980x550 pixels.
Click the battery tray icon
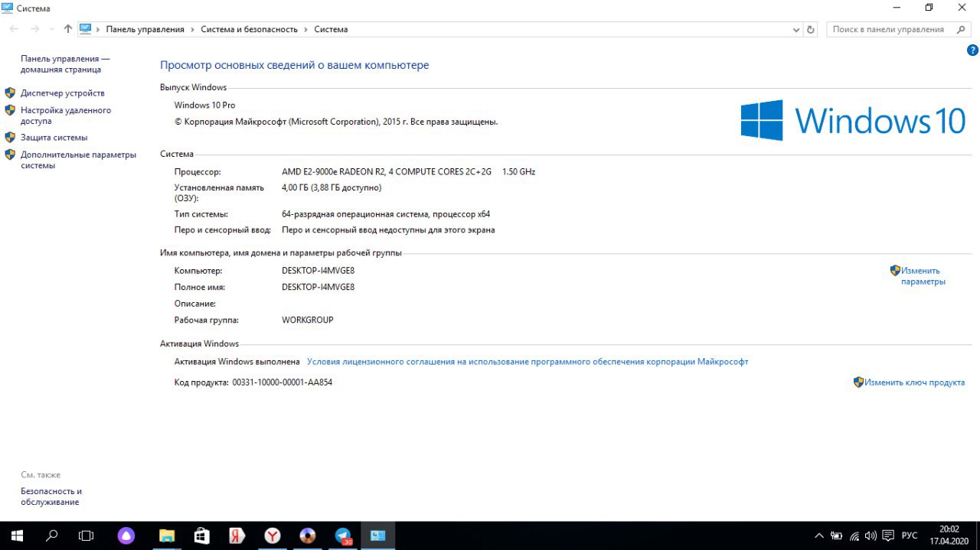point(837,536)
